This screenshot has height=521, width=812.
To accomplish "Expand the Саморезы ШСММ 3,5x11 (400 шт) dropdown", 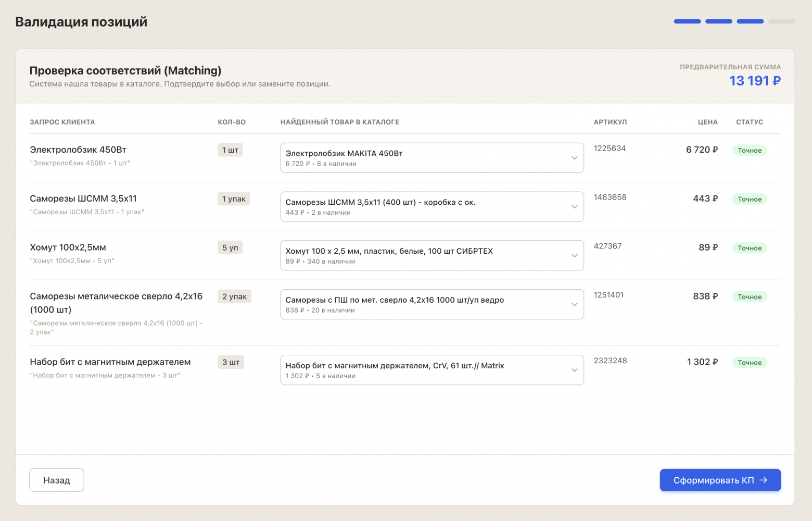I will coord(432,207).
